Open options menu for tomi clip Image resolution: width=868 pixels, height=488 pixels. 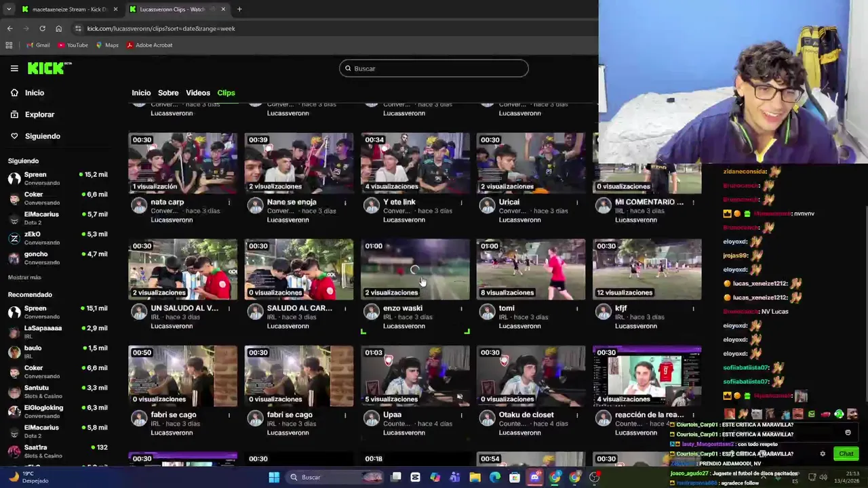point(577,308)
